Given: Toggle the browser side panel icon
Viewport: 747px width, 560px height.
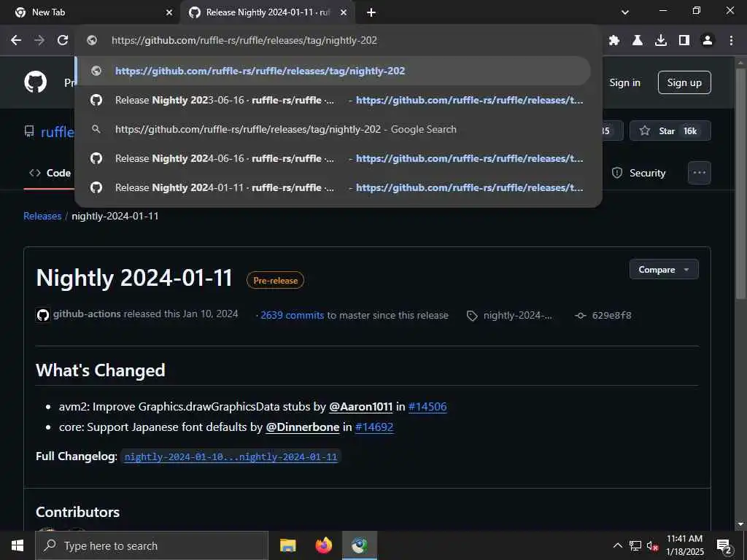Looking at the screenshot, I should coord(684,41).
